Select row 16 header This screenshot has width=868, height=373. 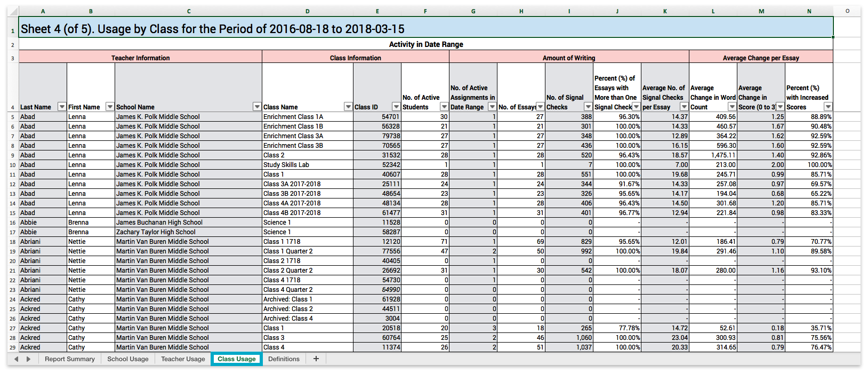pos(13,223)
